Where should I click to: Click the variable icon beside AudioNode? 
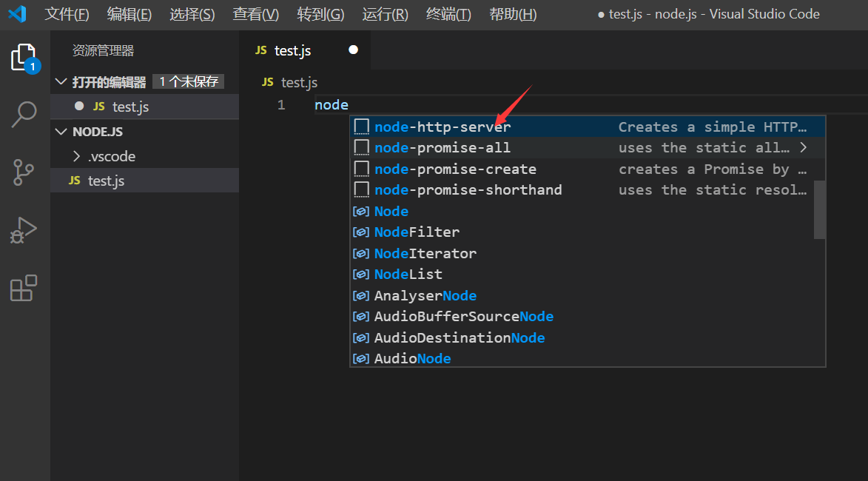click(362, 359)
